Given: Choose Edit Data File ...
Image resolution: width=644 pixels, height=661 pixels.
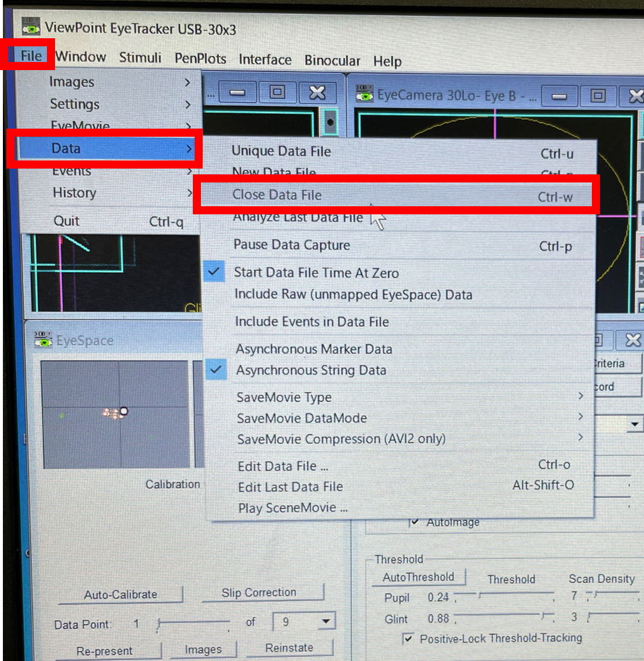Looking at the screenshot, I should pos(399,466).
